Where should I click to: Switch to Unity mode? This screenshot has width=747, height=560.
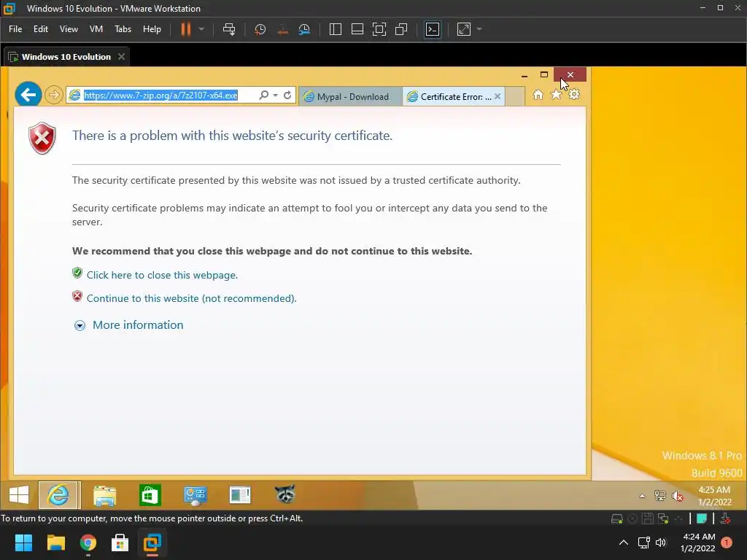(401, 29)
